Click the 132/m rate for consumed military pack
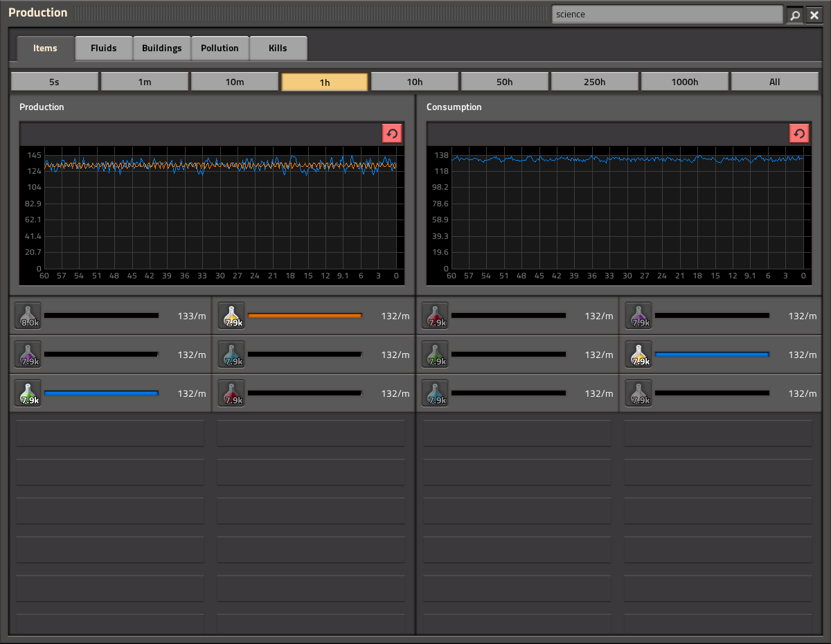 803,393
